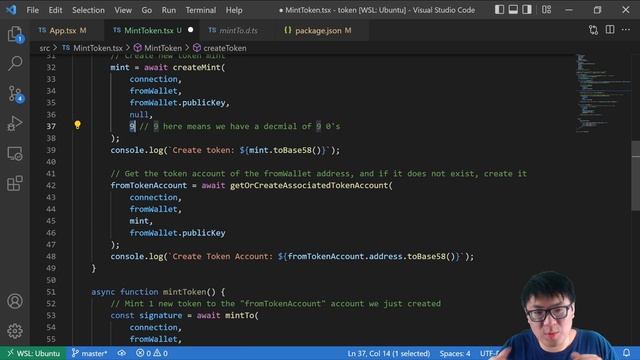Click the WSL: Ubuntu remote indicator
This screenshot has height=360, width=640.
[x=33, y=353]
